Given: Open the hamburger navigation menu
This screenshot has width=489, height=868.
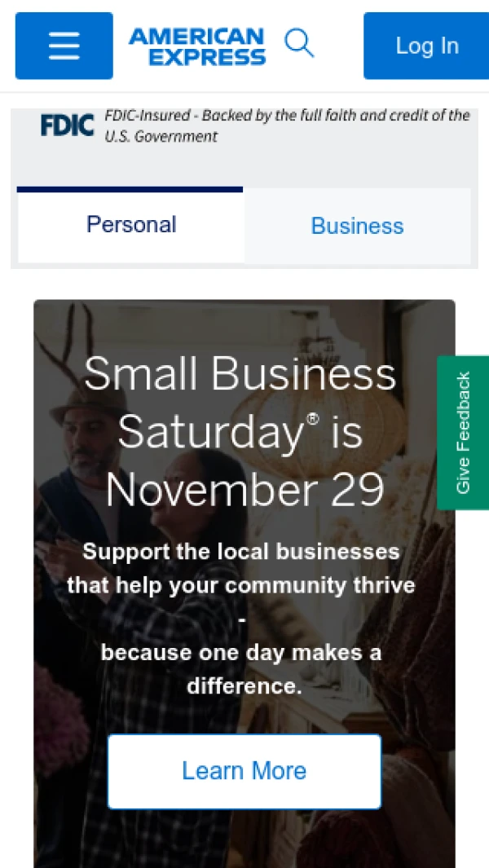Looking at the screenshot, I should [x=64, y=46].
